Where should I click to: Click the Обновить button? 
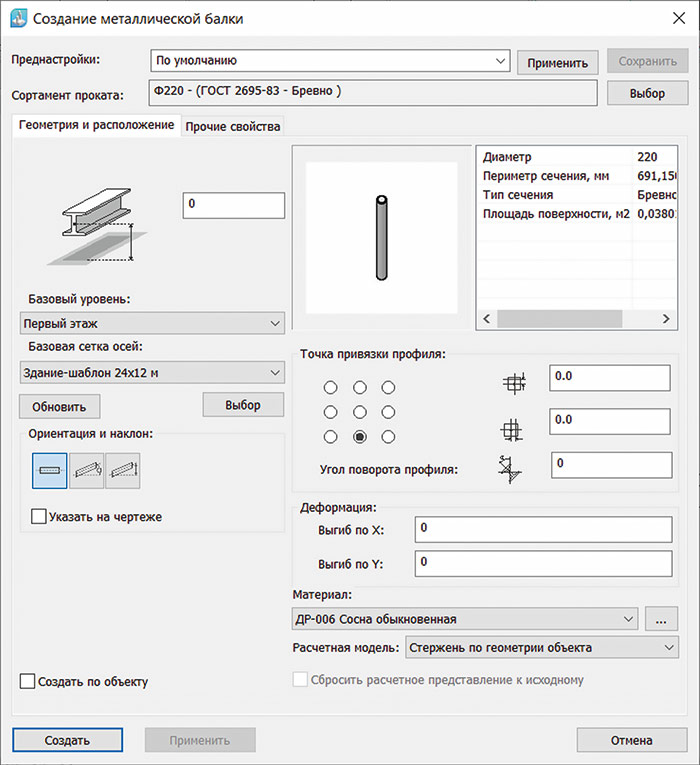click(60, 406)
